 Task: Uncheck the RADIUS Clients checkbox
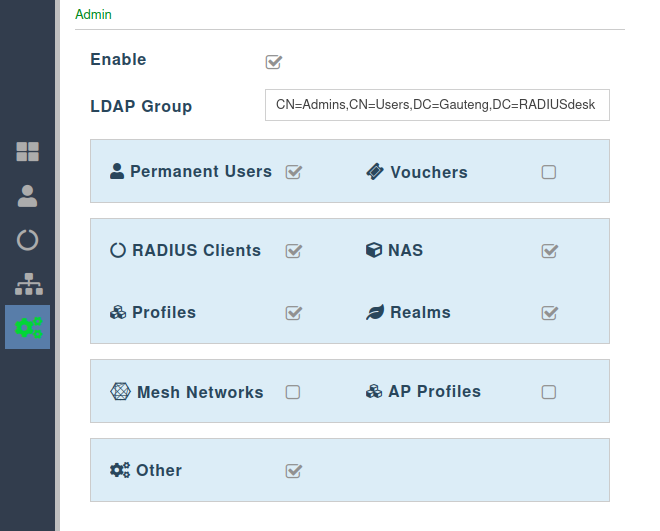tap(293, 251)
